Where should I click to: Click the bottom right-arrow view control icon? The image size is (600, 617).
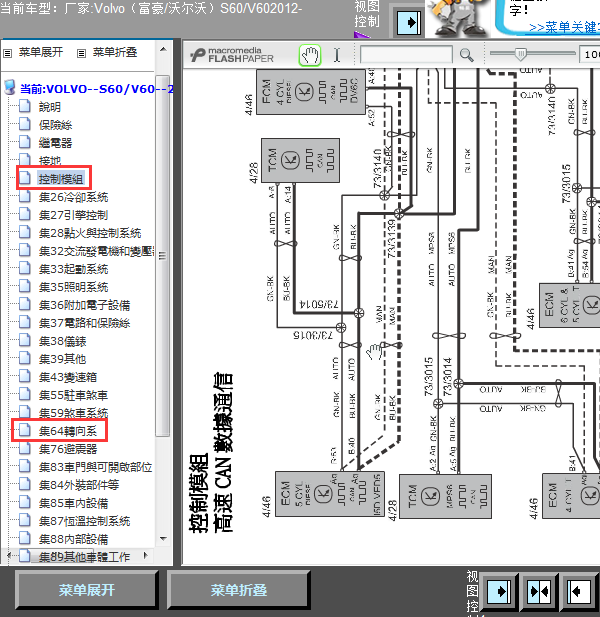(x=498, y=591)
